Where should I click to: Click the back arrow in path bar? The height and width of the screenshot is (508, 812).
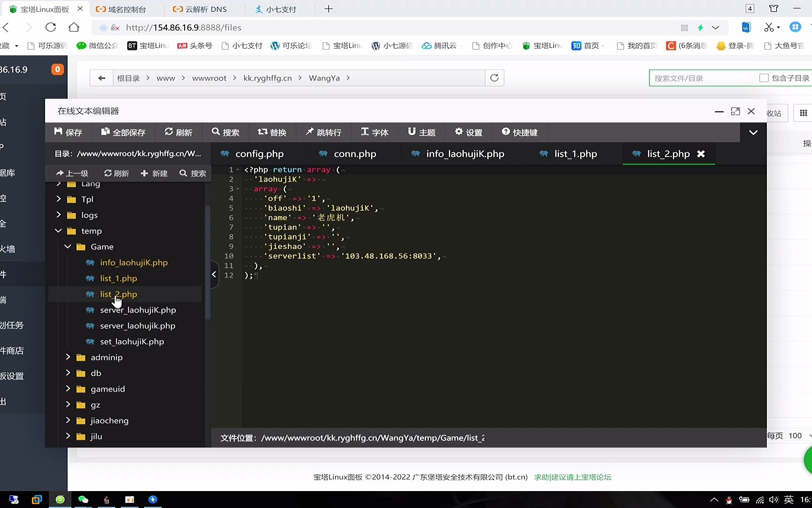coord(101,78)
